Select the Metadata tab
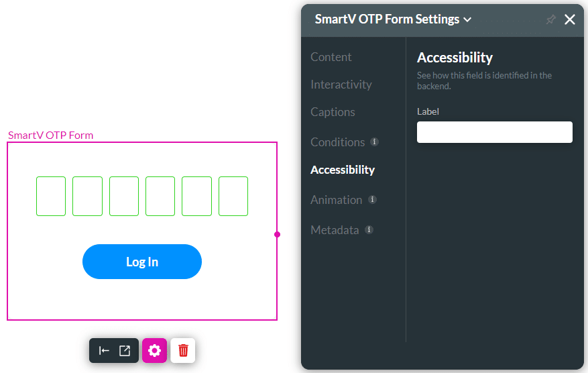This screenshot has width=588, height=373. 335,230
